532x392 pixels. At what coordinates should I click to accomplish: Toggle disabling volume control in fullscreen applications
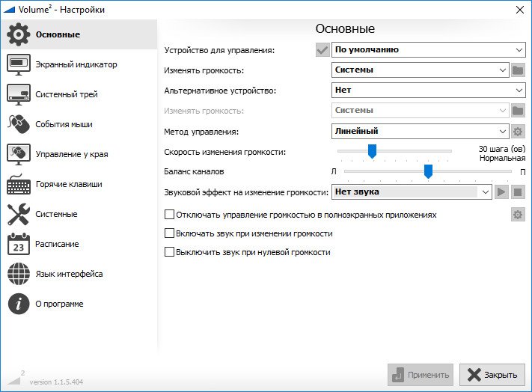(169, 215)
